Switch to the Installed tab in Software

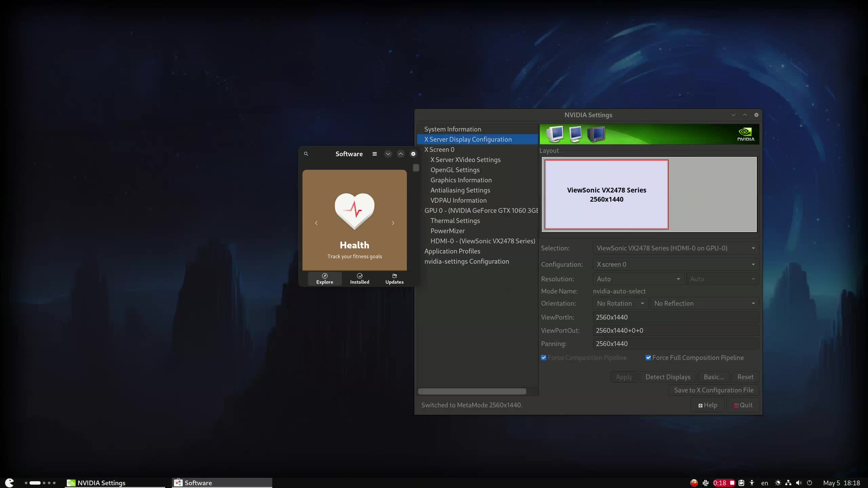(x=360, y=279)
